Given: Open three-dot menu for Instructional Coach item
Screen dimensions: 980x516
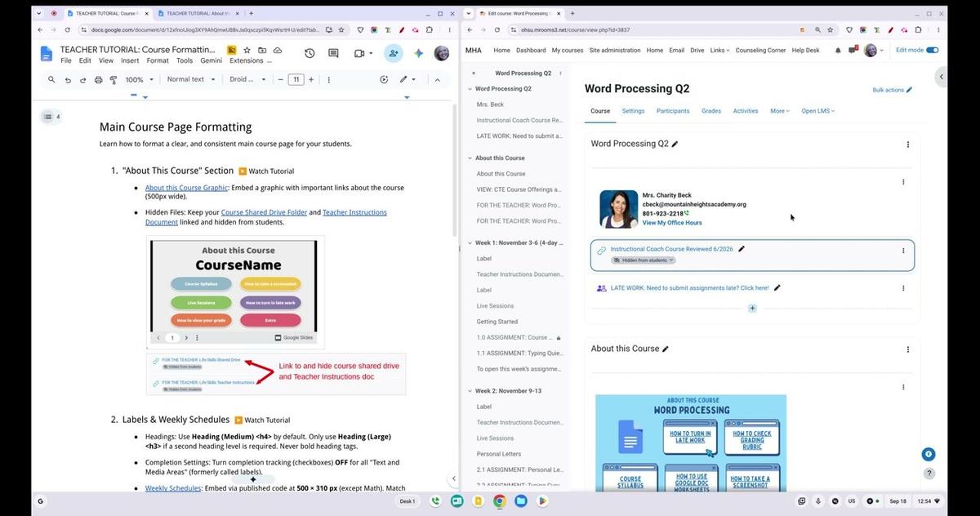Looking at the screenshot, I should click(903, 251).
